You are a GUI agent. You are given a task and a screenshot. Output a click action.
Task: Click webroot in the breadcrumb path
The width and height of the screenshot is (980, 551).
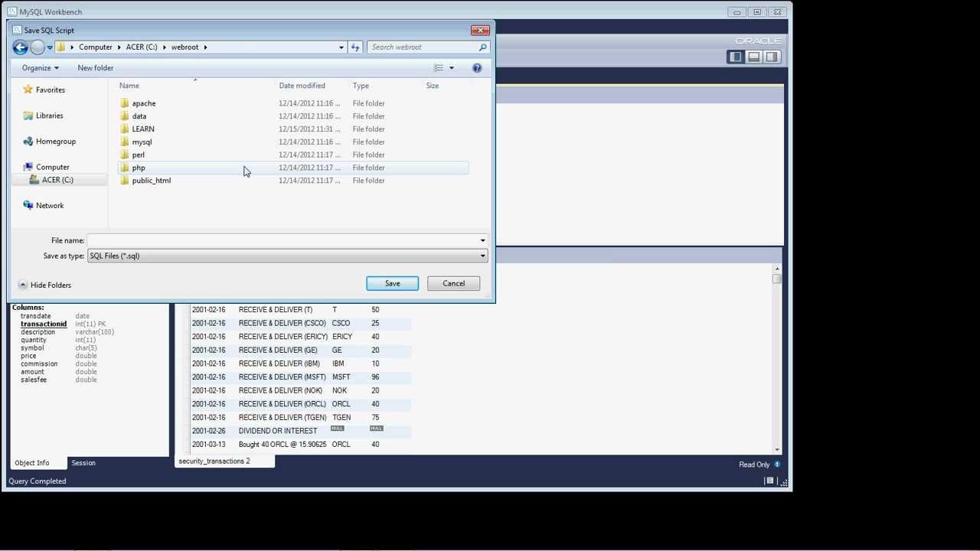click(185, 47)
